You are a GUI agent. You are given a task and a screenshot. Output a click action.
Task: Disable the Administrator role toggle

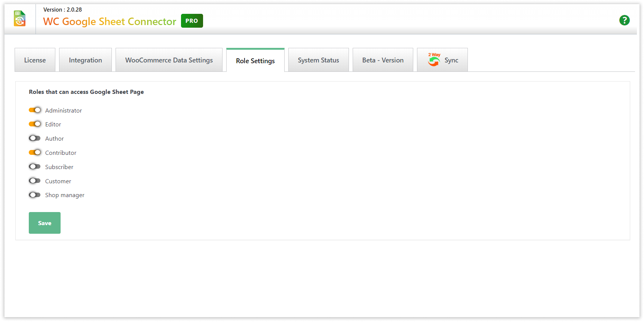(x=35, y=110)
